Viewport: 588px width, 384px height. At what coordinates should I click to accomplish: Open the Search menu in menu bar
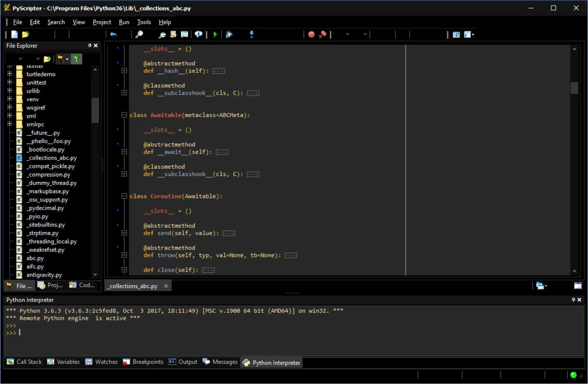tap(56, 22)
